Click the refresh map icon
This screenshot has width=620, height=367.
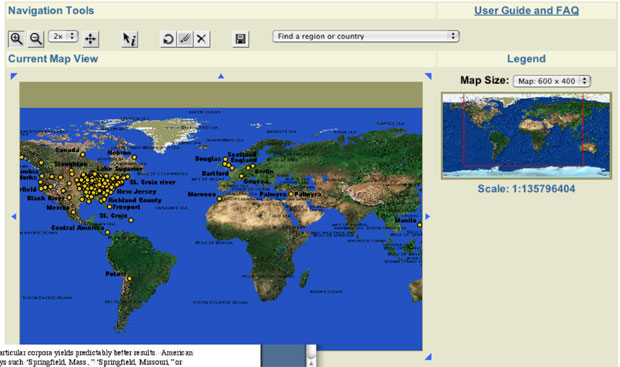168,39
